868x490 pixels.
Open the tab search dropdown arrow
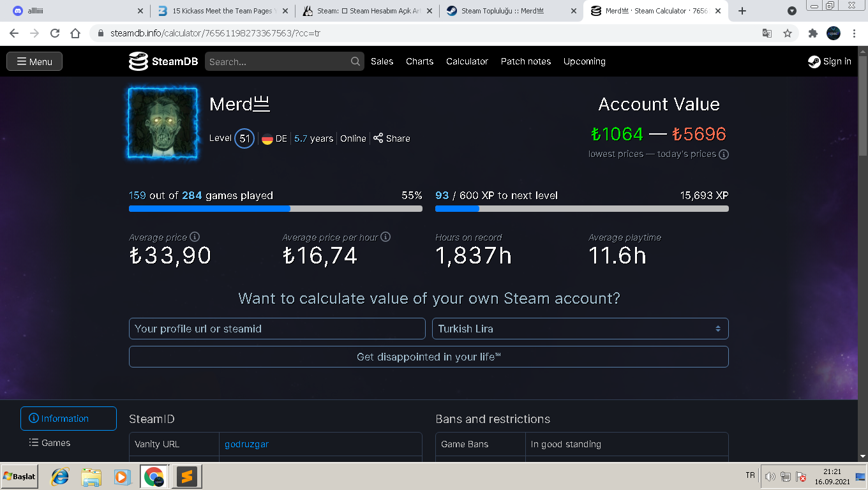[x=792, y=11]
